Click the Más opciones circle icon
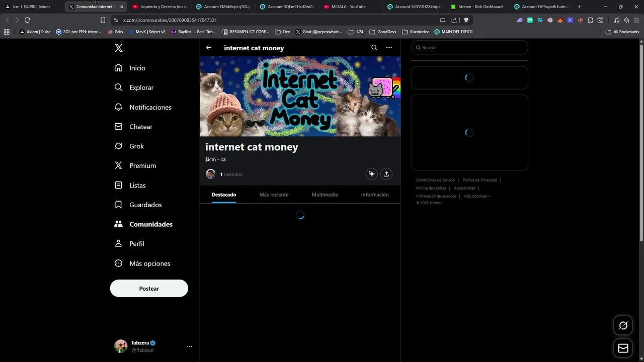 pos(118,263)
